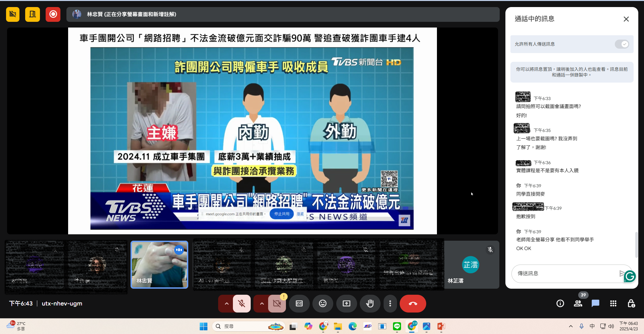Viewport: 644px width, 334px height.
Task: Unmute the microphone
Action: [x=241, y=303]
